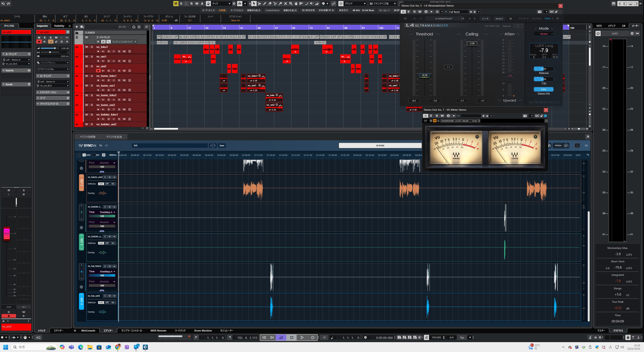The width and height of the screenshot is (644, 352).
Task: Select the Glue tool
Action: (280, 4)
